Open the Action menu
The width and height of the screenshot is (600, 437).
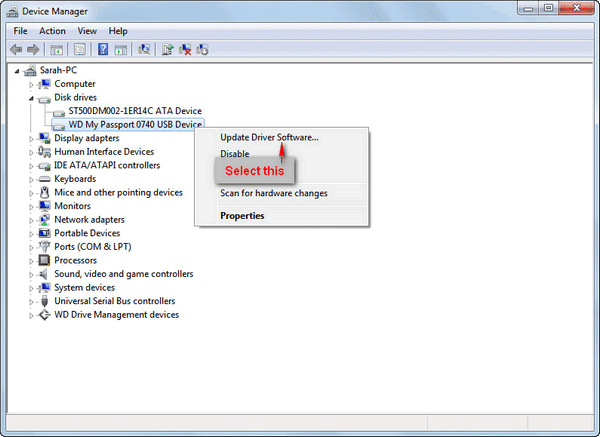[x=52, y=31]
